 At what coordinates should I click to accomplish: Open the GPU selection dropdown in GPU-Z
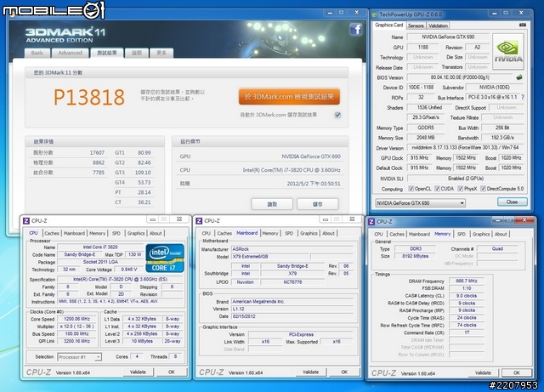[420, 202]
